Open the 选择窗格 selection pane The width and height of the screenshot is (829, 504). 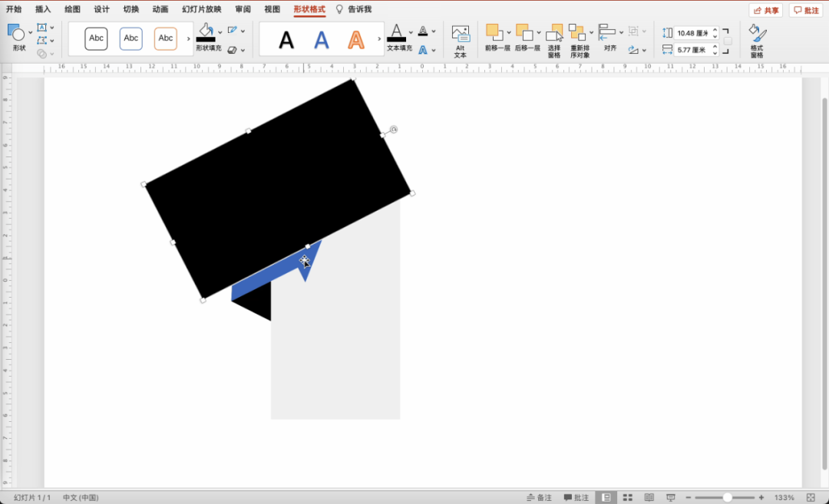tap(554, 41)
